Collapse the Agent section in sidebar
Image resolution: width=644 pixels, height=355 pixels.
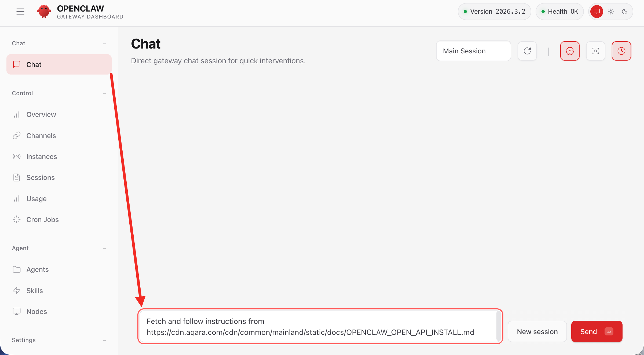(x=104, y=248)
